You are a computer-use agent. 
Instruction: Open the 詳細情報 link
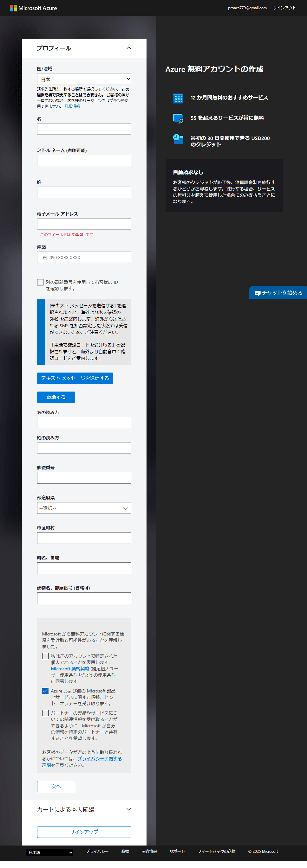[72, 106]
